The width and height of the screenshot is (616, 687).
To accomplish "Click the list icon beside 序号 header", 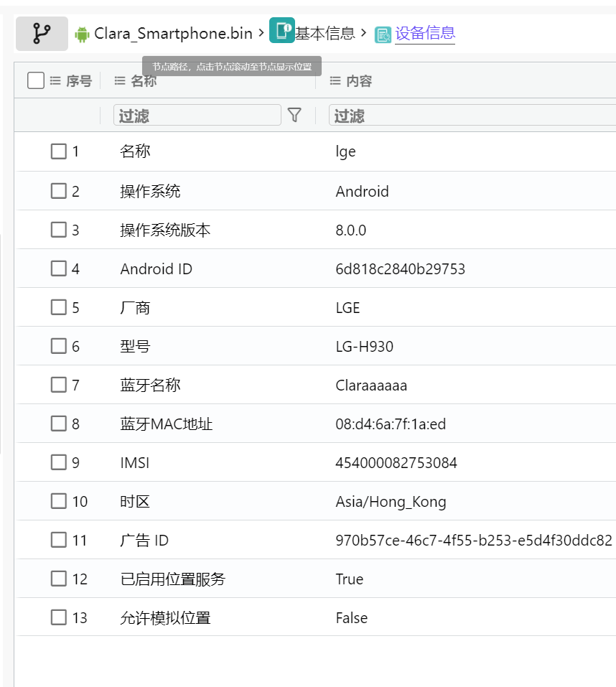I will [55, 80].
